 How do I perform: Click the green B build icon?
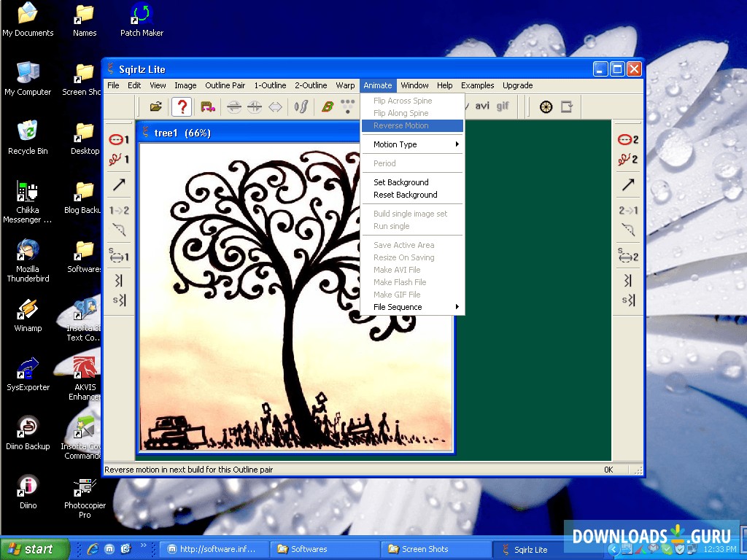(x=328, y=106)
